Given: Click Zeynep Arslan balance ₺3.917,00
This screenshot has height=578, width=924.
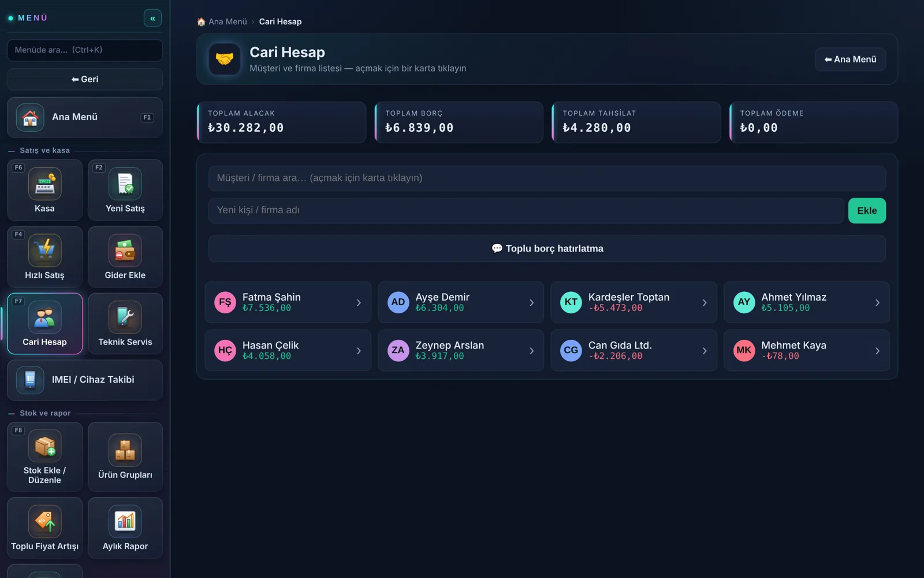Looking at the screenshot, I should pyautogui.click(x=439, y=356).
